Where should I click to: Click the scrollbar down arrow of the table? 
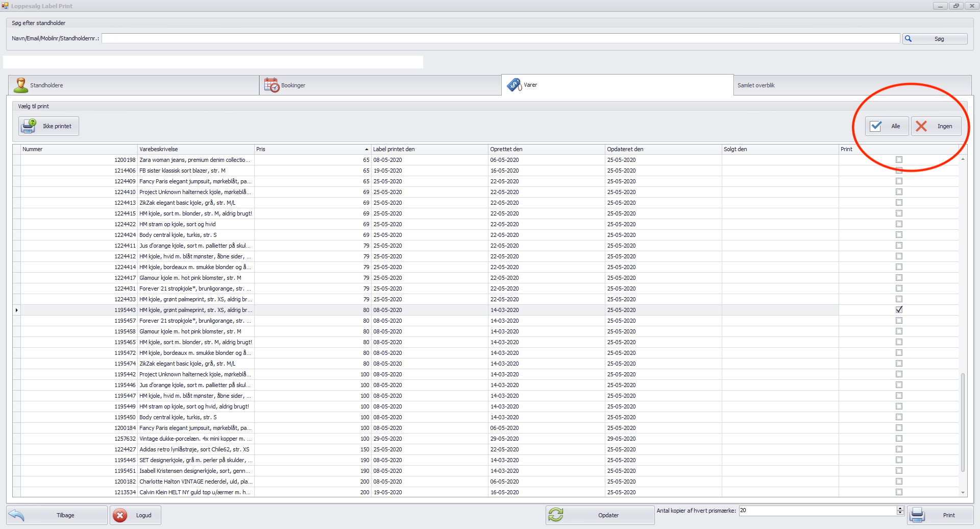tap(963, 493)
